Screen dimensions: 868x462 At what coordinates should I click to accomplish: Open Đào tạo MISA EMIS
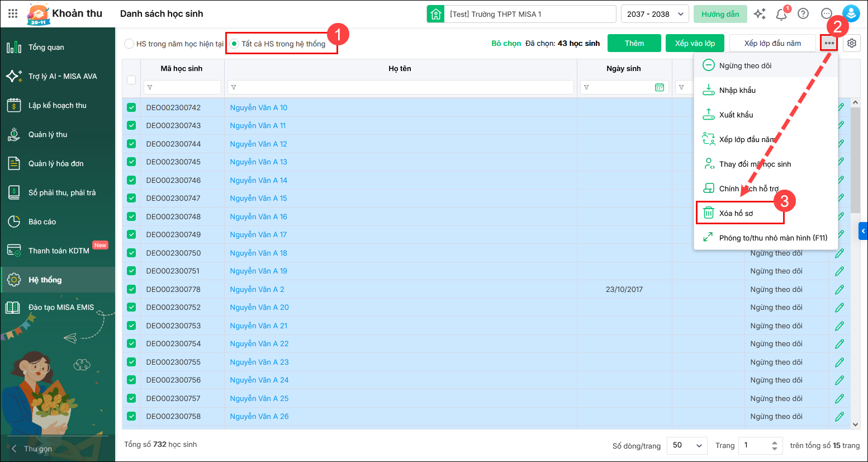[x=58, y=307]
